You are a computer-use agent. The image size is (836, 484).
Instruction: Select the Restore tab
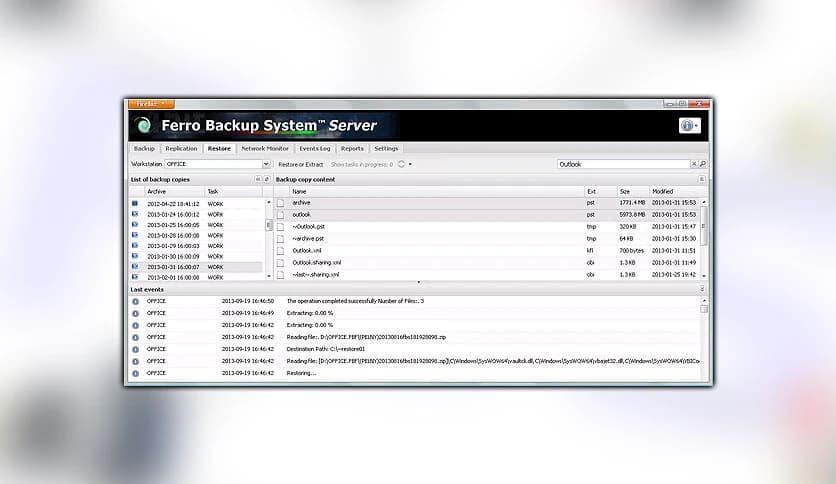[219, 149]
